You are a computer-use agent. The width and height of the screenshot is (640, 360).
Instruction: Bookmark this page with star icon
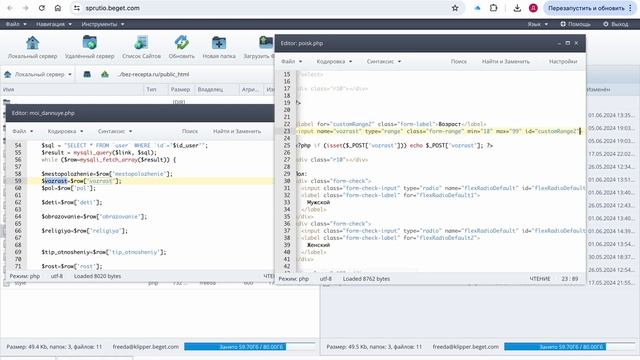[455, 8]
